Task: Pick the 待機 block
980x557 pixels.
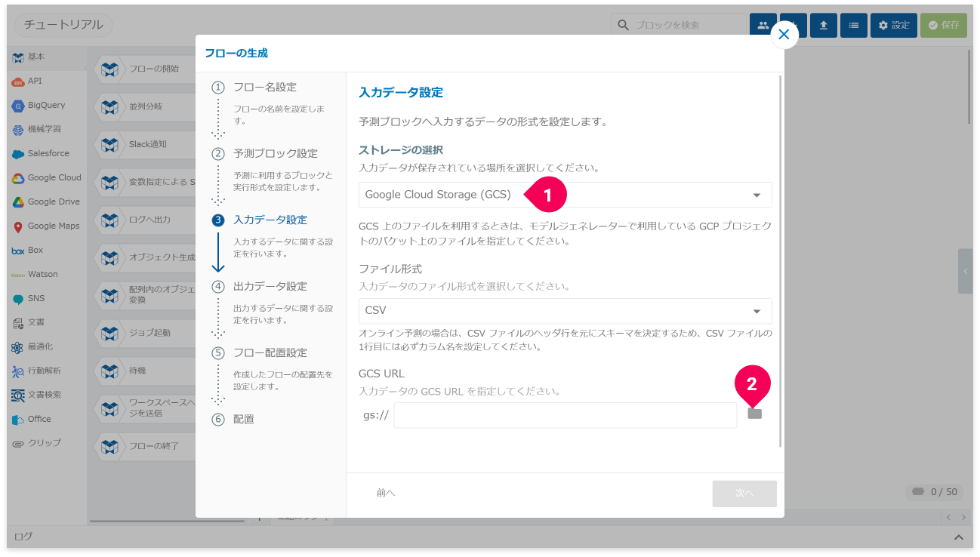Action: [x=145, y=371]
